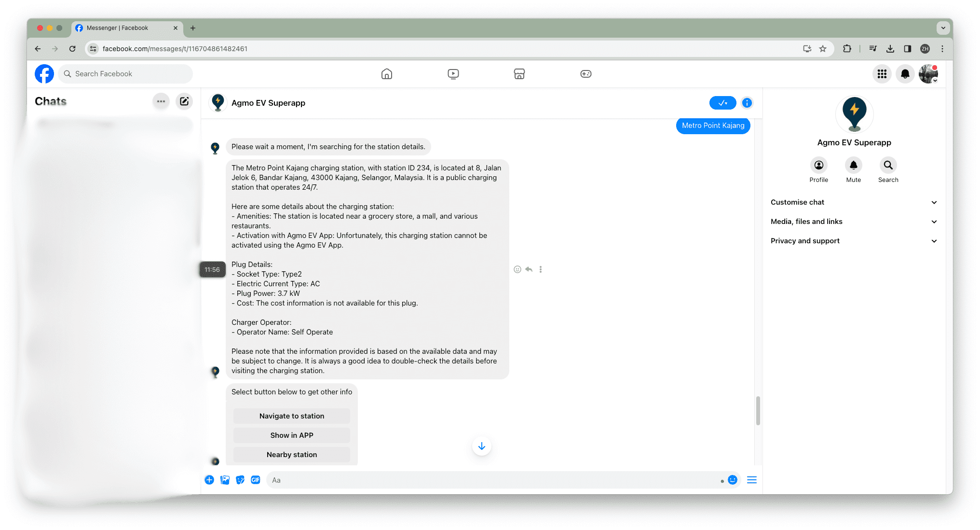The width and height of the screenshot is (980, 530).
Task: Click the browser address bar URL
Action: tap(175, 49)
